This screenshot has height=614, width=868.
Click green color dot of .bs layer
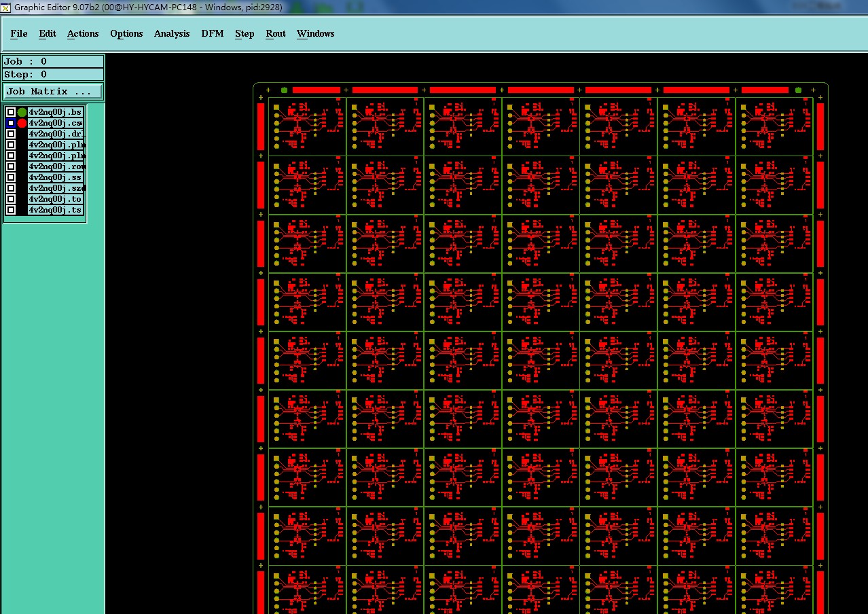22,112
